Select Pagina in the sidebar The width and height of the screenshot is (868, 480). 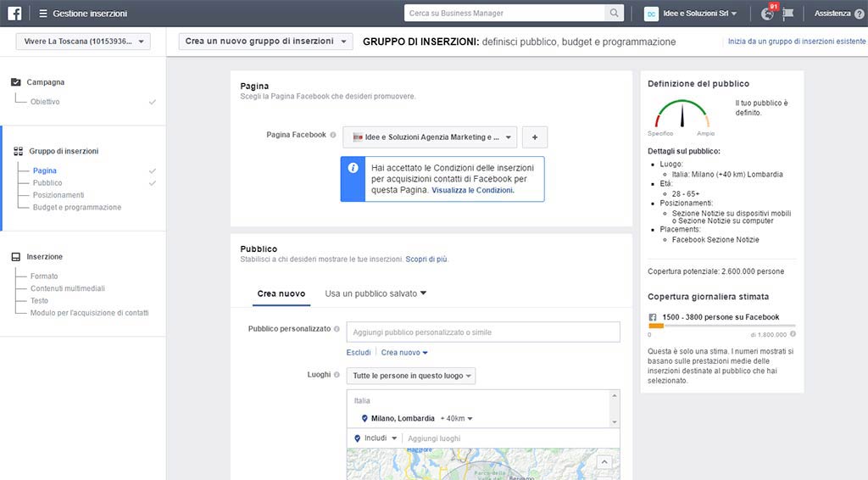[x=45, y=170]
